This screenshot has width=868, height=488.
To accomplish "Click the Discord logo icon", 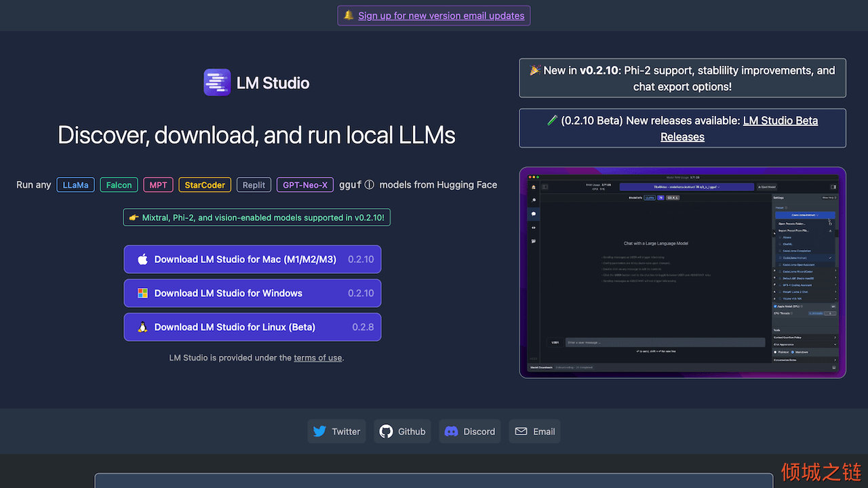I will coord(451,431).
